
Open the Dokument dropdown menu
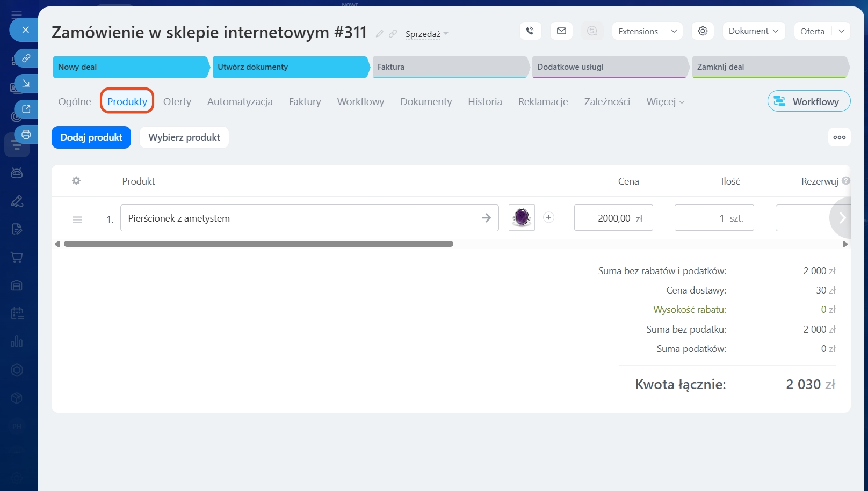tap(753, 31)
